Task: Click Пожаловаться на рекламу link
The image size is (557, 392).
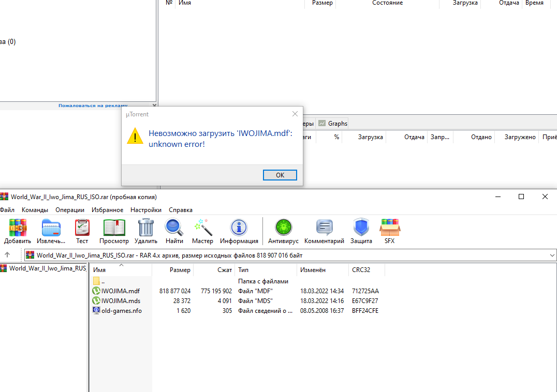Action: [93, 105]
